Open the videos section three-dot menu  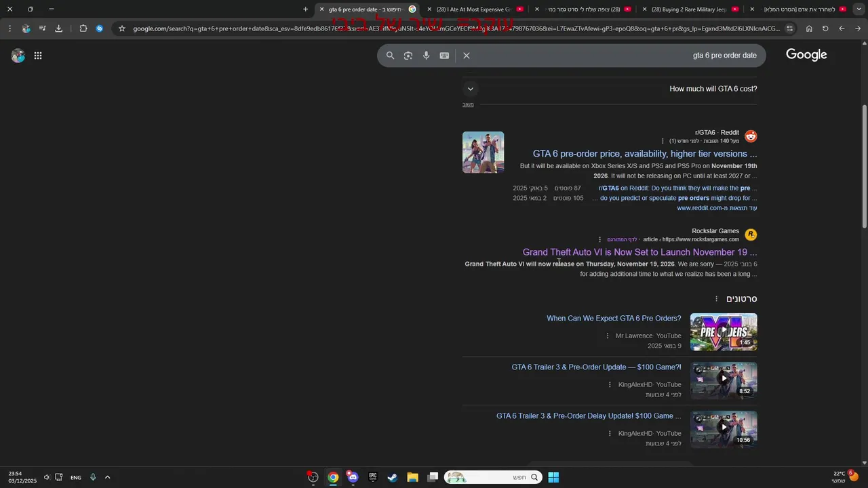[x=716, y=299]
